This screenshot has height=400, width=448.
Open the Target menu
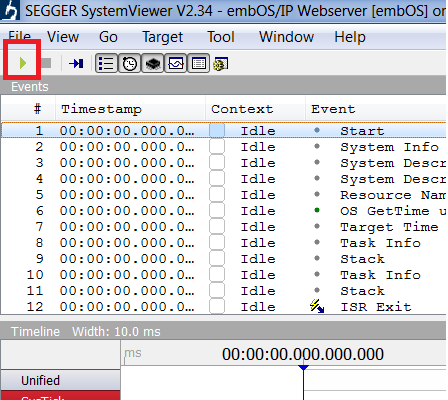[163, 36]
